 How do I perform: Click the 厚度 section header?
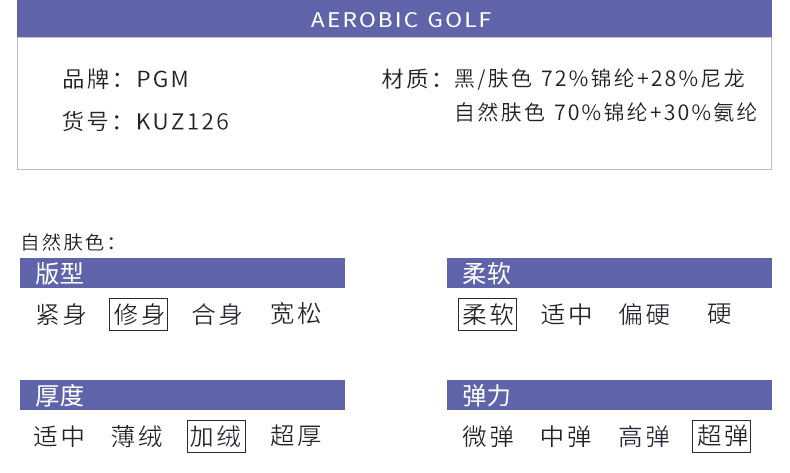[182, 395]
